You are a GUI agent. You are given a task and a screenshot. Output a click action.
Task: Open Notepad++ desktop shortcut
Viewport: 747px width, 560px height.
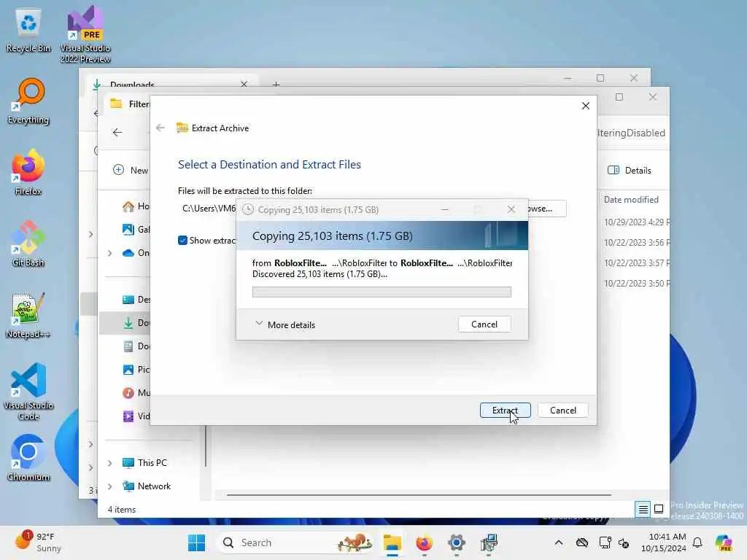click(x=28, y=315)
